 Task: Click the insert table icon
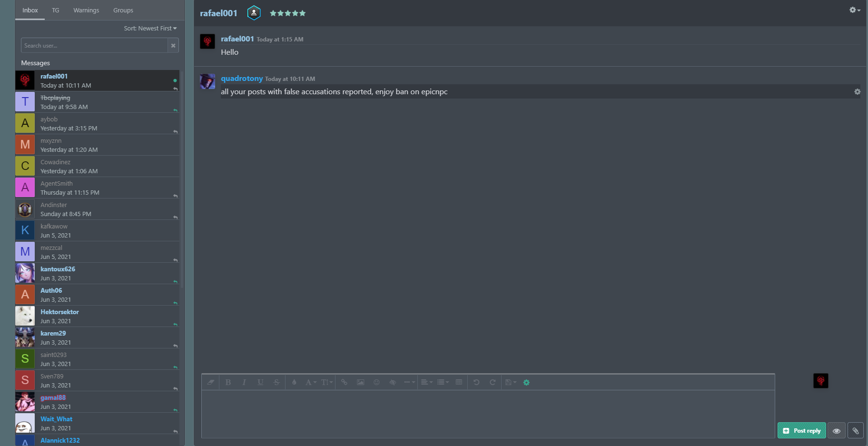pyautogui.click(x=459, y=382)
